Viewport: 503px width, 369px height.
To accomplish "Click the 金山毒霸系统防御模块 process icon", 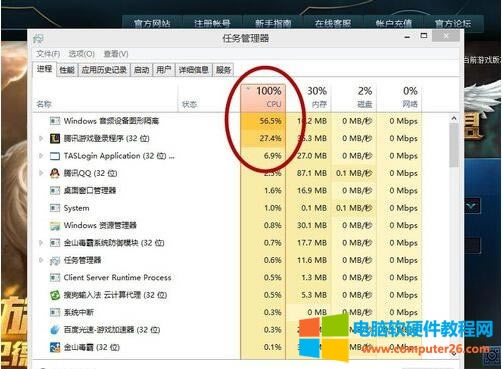I will click(x=55, y=243).
